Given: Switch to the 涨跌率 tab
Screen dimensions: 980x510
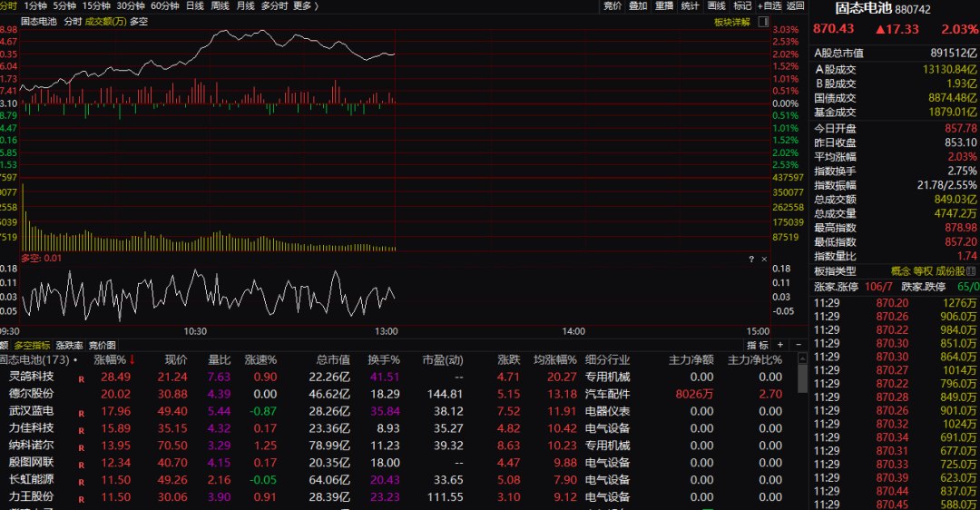Looking at the screenshot, I should pyautogui.click(x=70, y=346).
